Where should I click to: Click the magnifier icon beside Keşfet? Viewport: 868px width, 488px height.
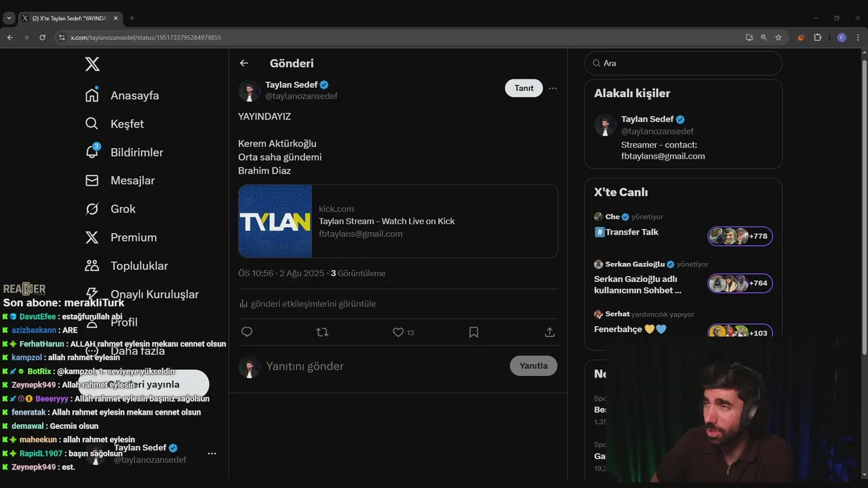[x=92, y=124]
